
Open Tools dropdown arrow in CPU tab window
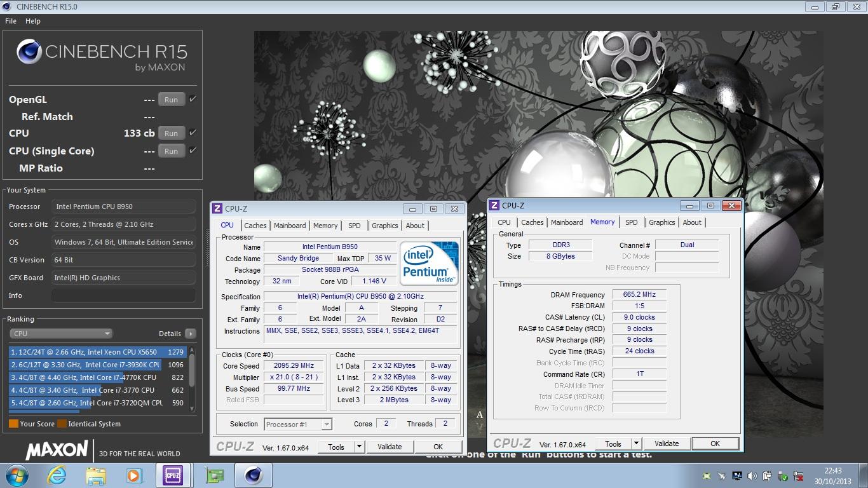coord(359,447)
